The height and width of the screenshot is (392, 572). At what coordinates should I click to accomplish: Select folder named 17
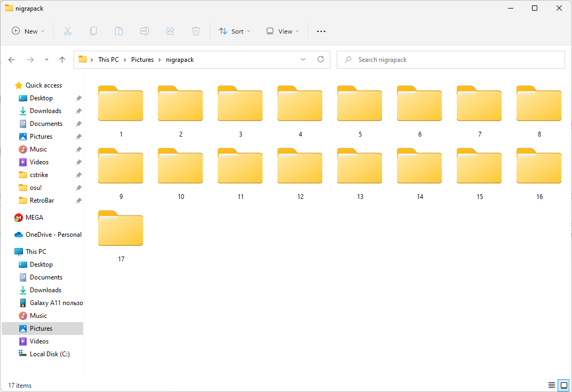[121, 236]
